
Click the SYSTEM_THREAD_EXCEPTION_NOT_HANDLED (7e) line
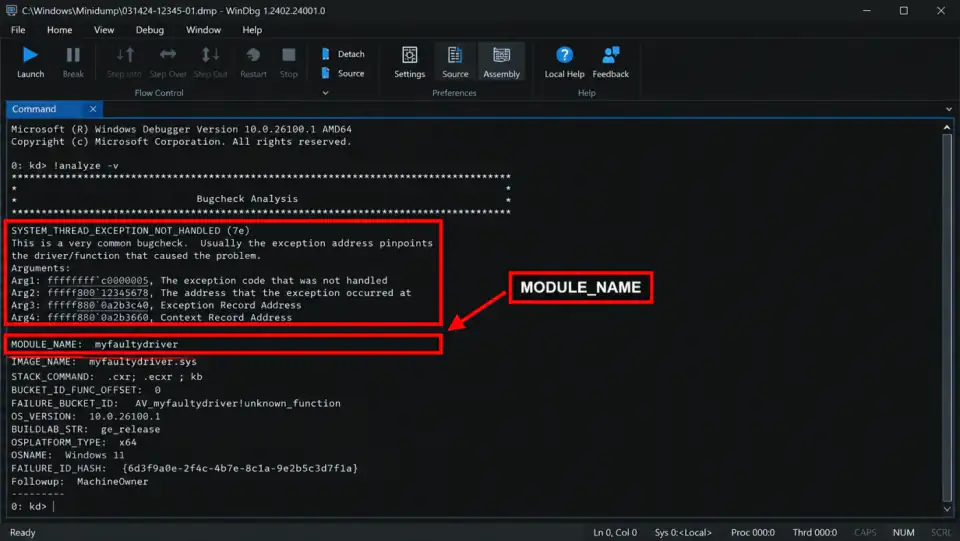(130, 231)
